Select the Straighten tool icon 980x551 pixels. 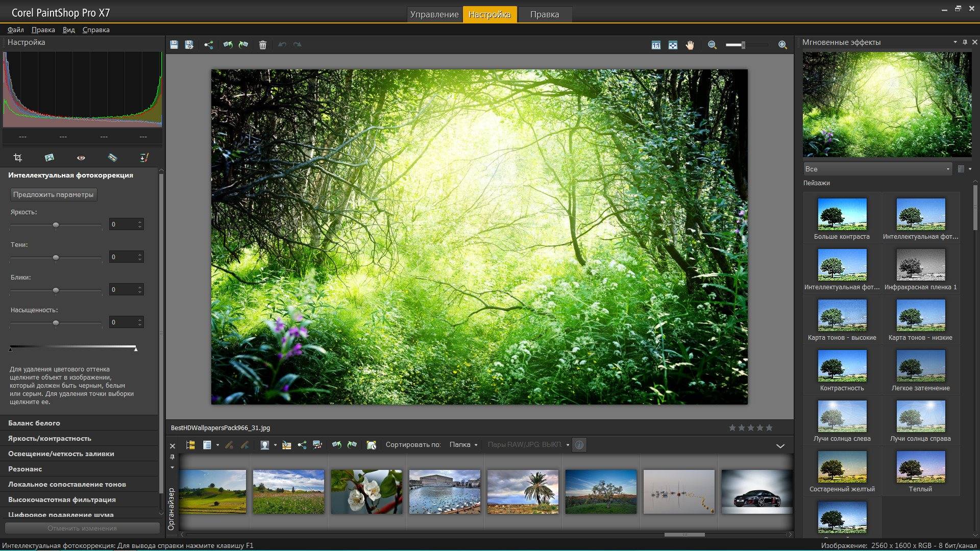click(50, 158)
